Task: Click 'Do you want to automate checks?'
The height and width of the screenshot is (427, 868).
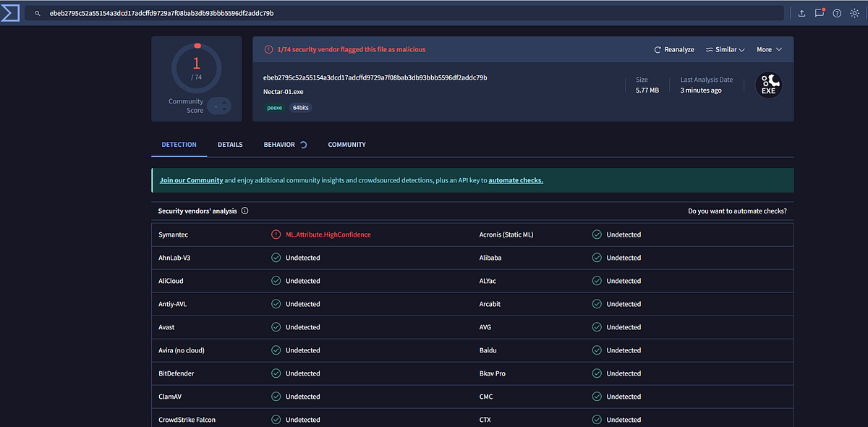Action: 737,211
